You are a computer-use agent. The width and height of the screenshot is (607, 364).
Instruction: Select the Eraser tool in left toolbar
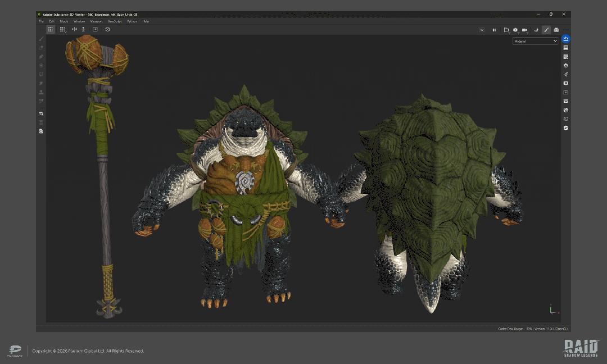coord(41,48)
